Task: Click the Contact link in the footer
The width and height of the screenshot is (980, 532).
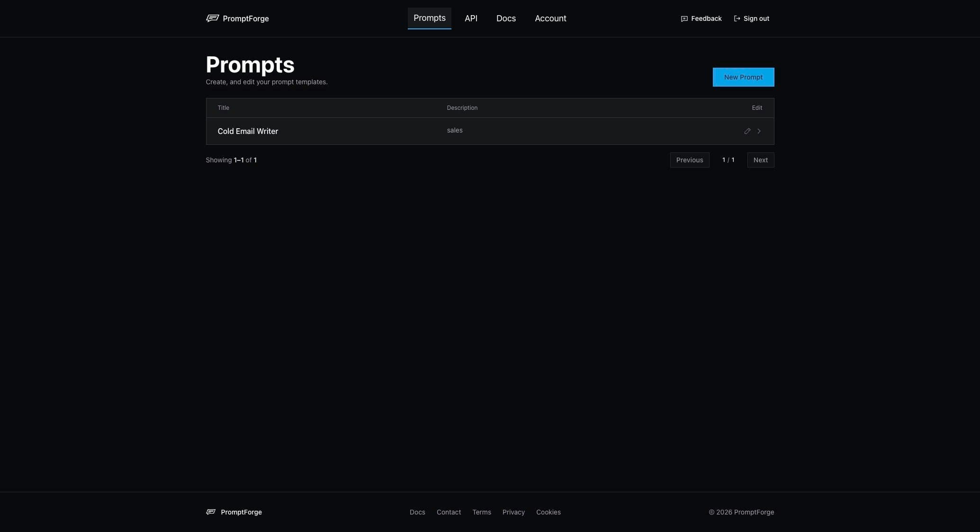Action: (x=448, y=512)
